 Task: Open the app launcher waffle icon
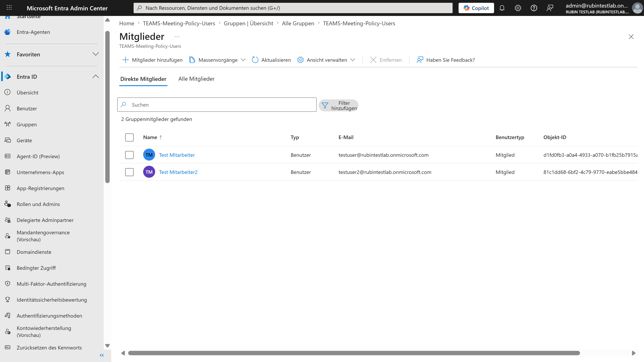pos(9,8)
